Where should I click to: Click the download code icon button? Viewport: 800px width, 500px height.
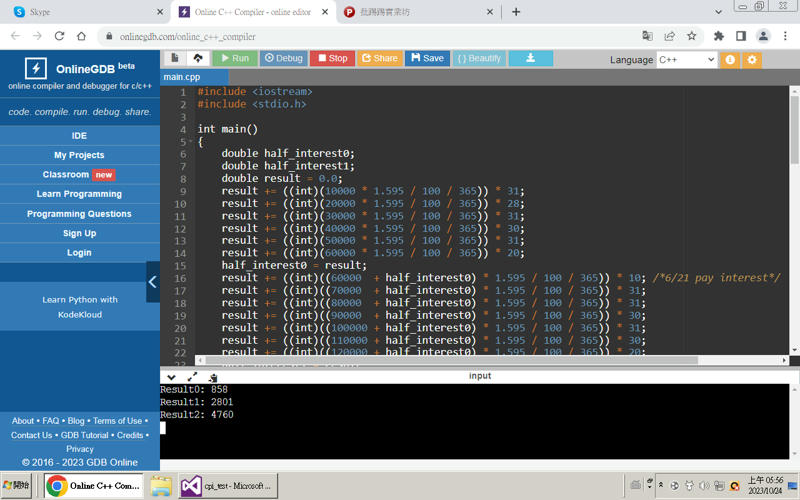click(x=530, y=58)
